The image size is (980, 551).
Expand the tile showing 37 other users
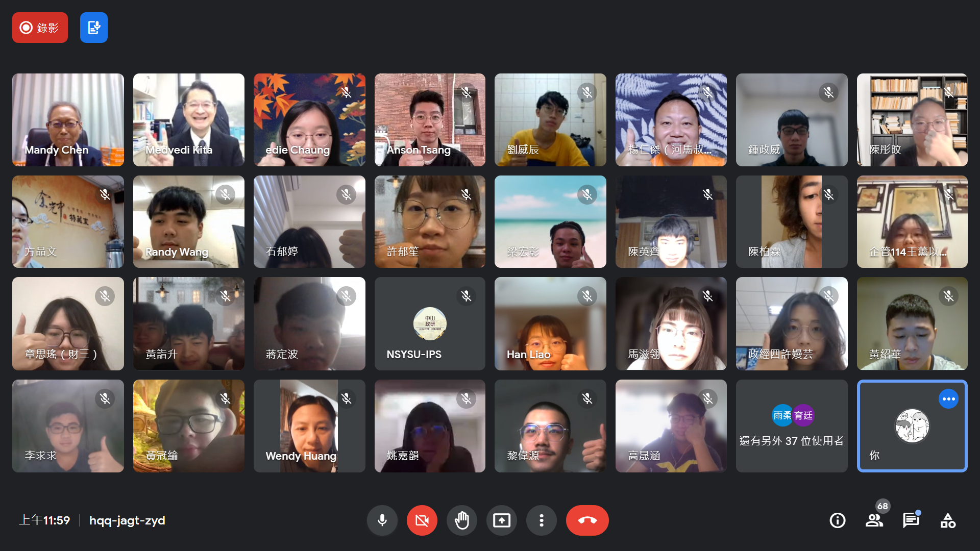792,426
